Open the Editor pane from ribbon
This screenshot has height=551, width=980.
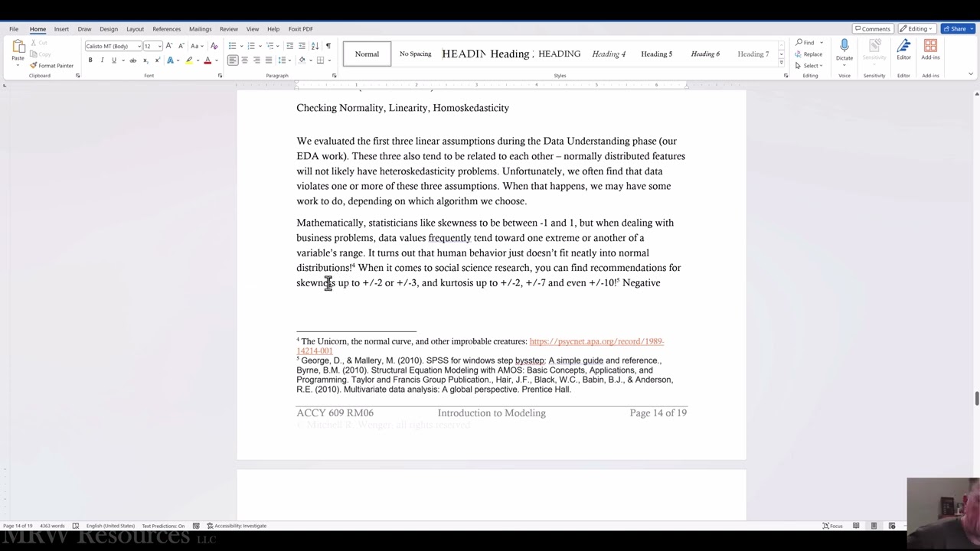point(903,50)
